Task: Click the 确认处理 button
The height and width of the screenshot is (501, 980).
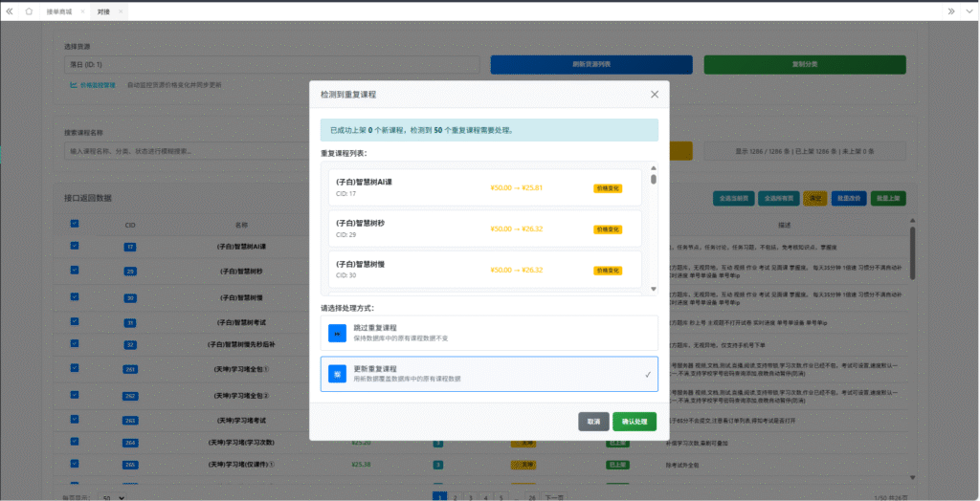Action: [634, 422]
